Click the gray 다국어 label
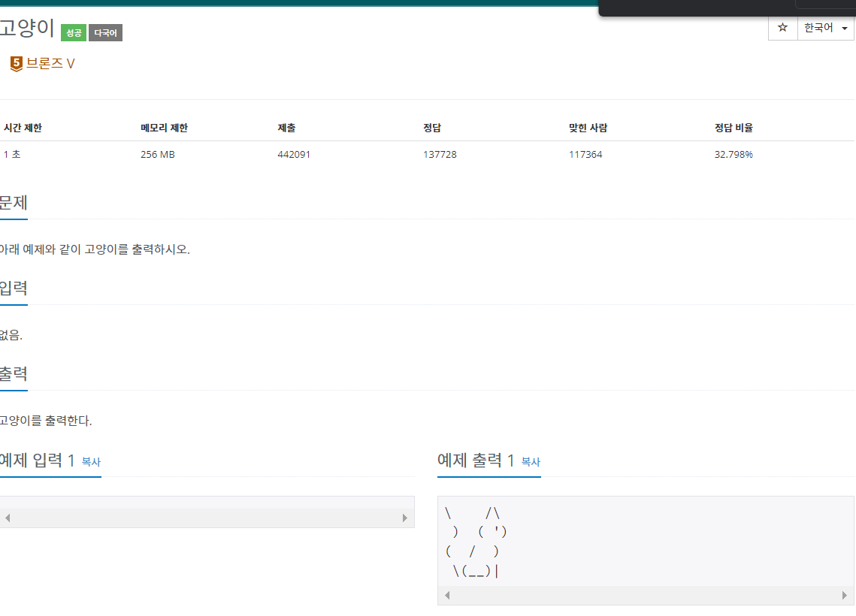 point(105,33)
